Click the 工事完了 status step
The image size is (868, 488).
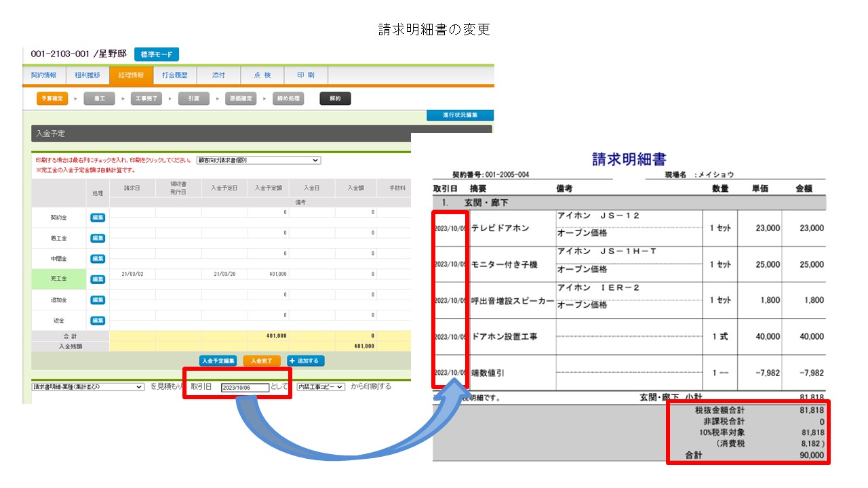point(146,99)
